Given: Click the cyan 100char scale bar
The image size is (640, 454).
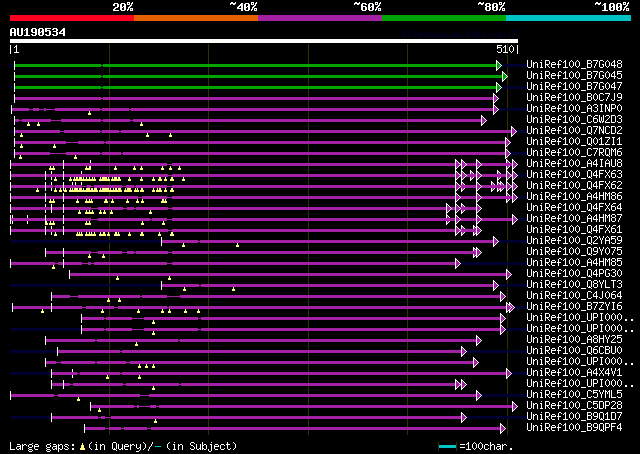Looking at the screenshot, I should click(x=447, y=447).
